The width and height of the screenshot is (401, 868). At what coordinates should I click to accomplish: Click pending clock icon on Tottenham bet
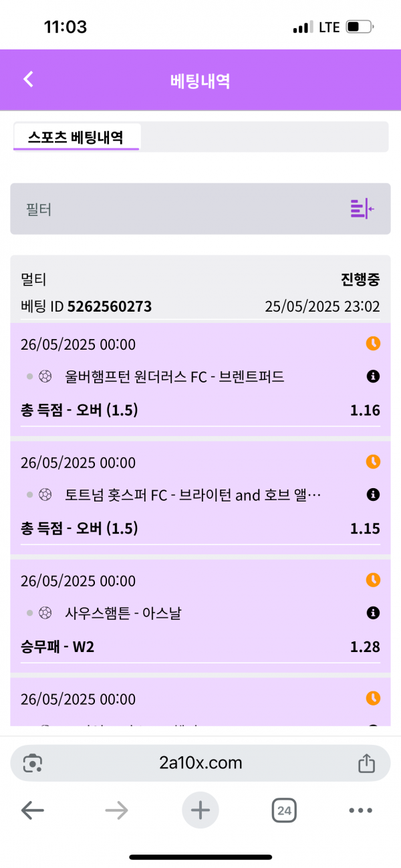click(373, 461)
